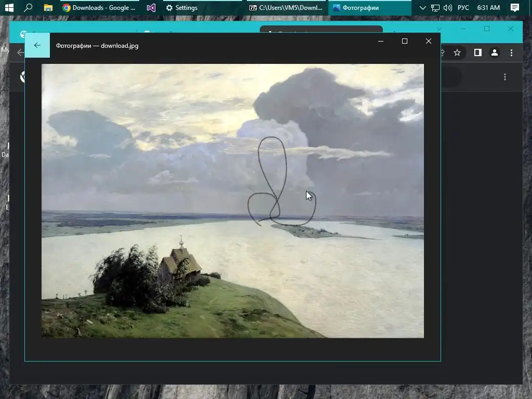Open the volume control tray icon
The height and width of the screenshot is (399, 532).
click(448, 7)
